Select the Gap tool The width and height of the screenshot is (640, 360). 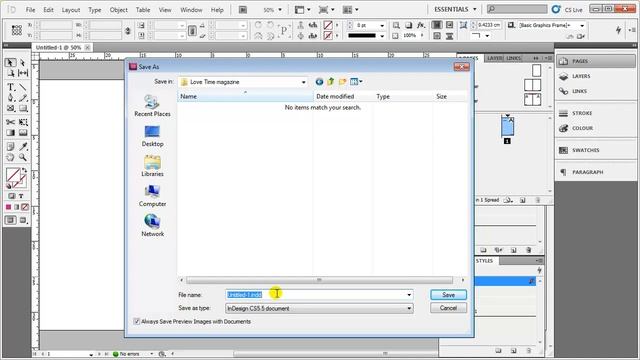click(x=23, y=73)
